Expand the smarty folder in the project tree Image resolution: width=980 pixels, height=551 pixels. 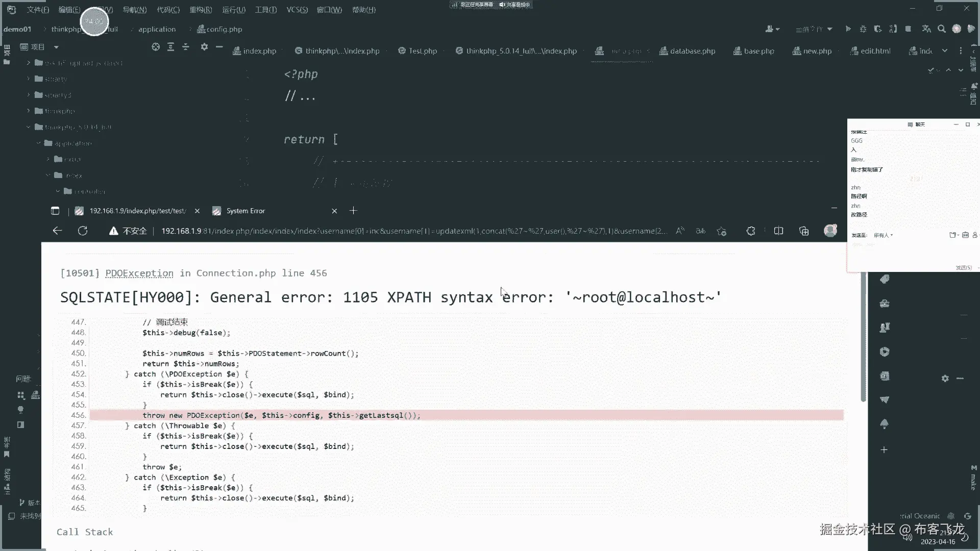click(29, 79)
